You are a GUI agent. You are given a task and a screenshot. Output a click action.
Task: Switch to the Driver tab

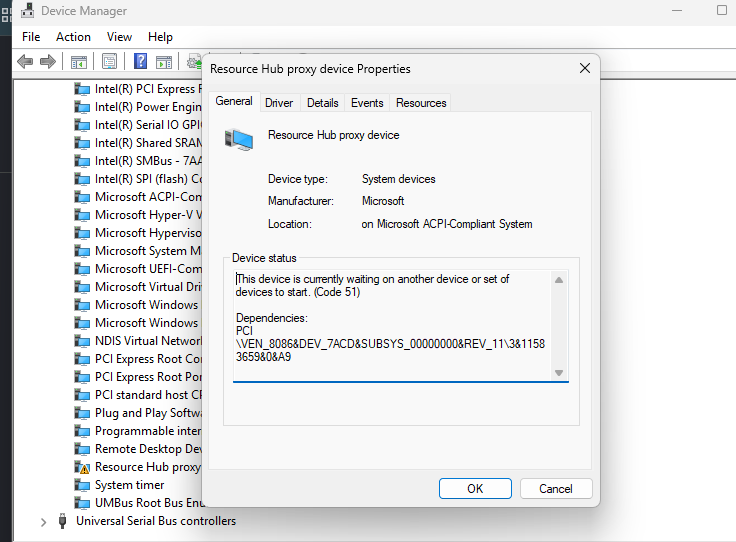pos(279,103)
